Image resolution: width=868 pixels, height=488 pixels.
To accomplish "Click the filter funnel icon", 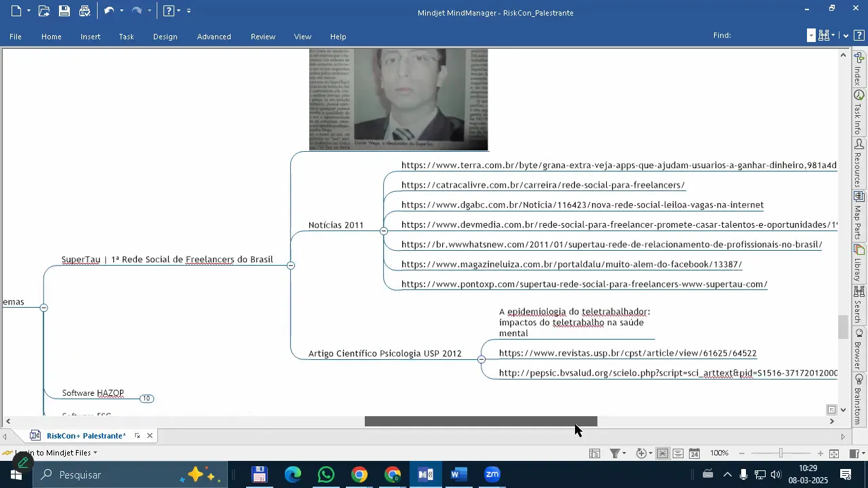I will coord(614,453).
